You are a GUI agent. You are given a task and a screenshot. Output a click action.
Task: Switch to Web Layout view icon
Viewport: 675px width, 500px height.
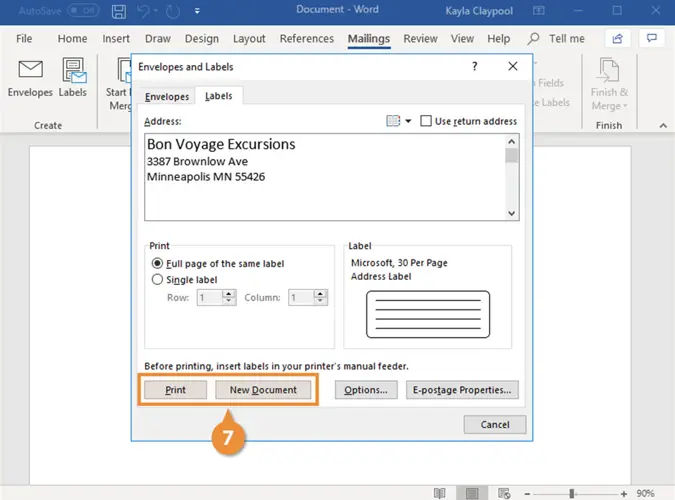point(504,494)
